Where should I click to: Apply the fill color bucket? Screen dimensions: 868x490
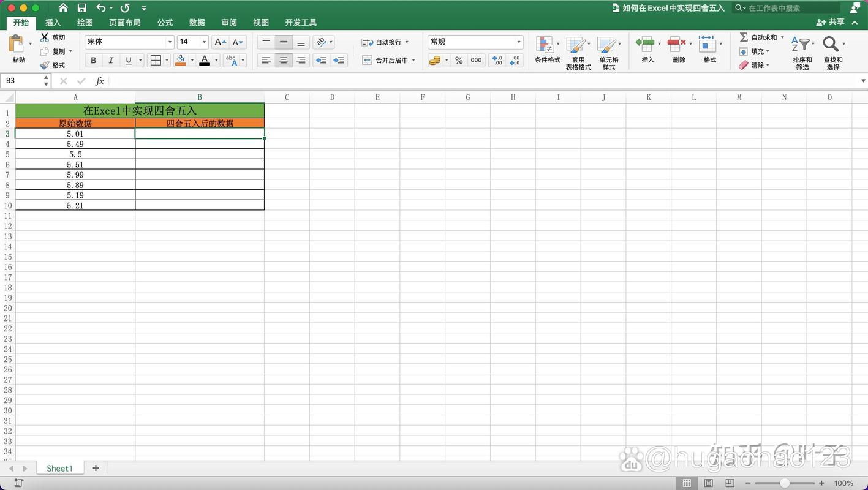pos(180,60)
